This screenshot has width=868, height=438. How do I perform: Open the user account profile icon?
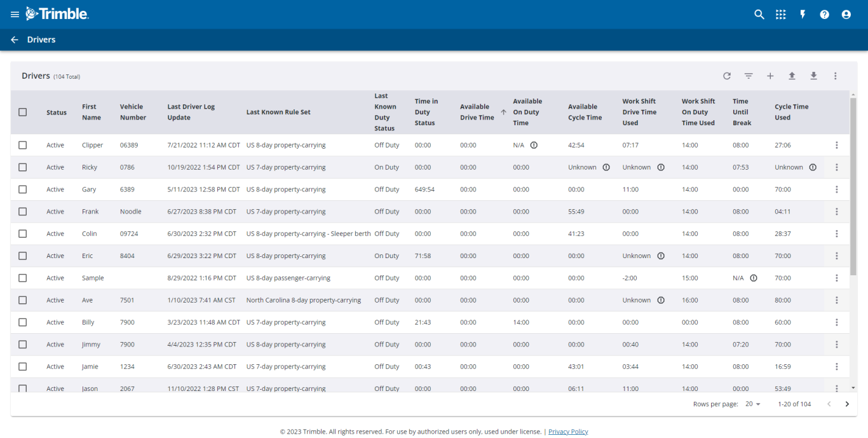pos(846,14)
